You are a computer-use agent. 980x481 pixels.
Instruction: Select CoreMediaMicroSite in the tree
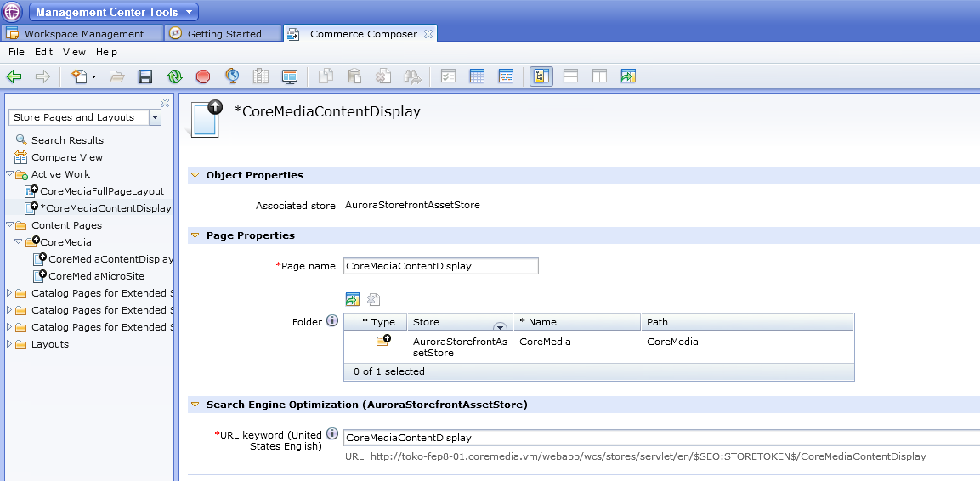point(96,276)
